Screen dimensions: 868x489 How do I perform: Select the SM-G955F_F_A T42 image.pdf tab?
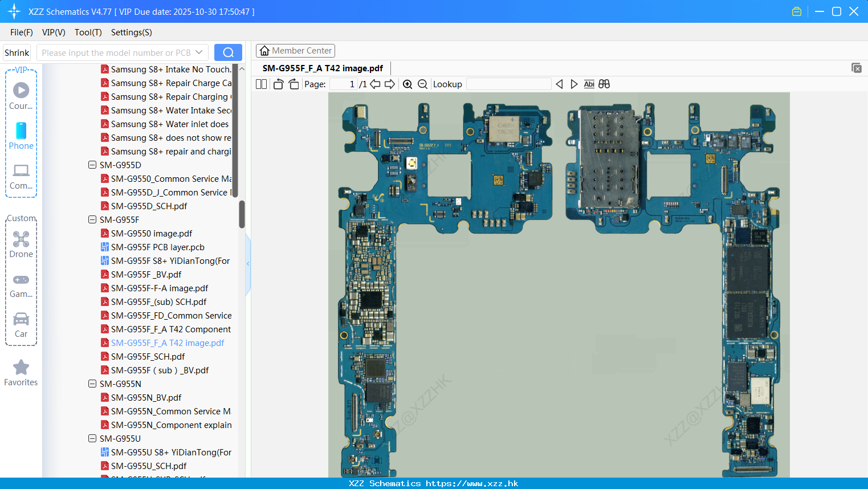(x=323, y=68)
